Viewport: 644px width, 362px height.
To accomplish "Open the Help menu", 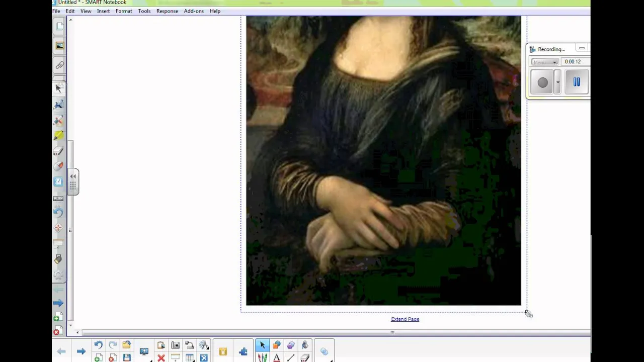I will click(x=215, y=11).
